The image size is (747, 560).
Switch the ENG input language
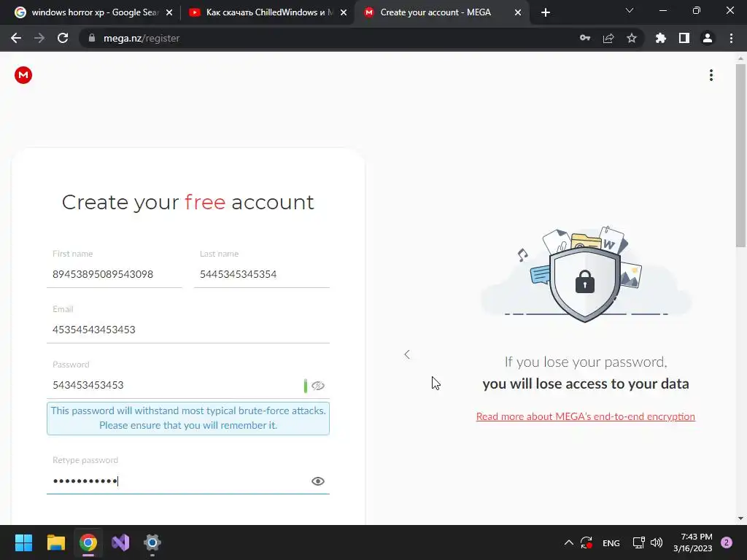(611, 542)
